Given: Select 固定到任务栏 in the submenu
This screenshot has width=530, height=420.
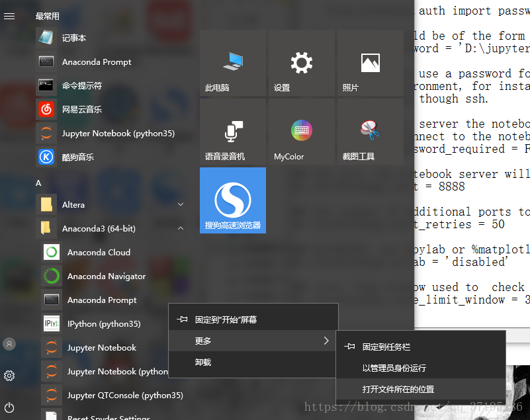Looking at the screenshot, I should [x=421, y=347].
